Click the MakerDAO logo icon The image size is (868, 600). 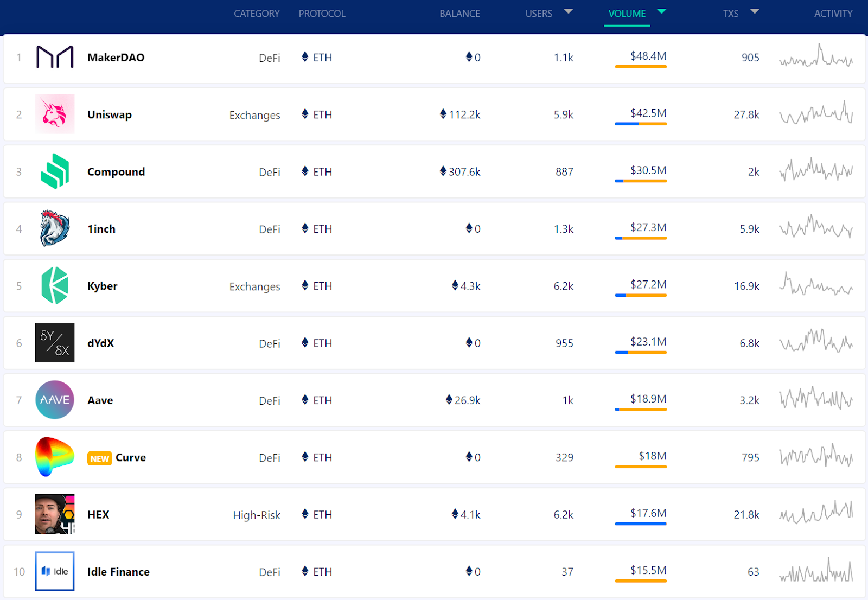pos(55,57)
